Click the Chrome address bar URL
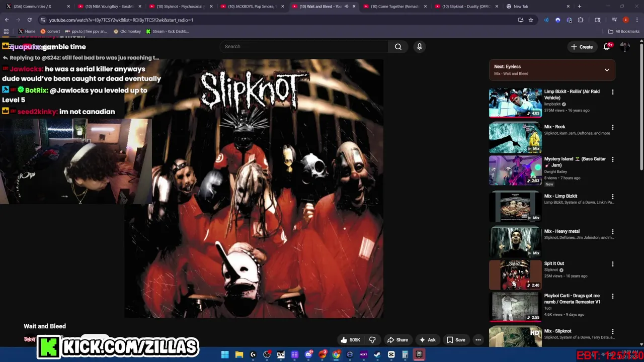This screenshot has width=644, height=362. point(121,20)
